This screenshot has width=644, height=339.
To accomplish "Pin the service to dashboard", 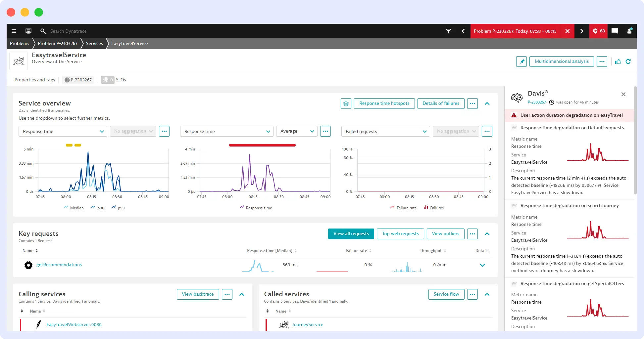I will click(521, 62).
